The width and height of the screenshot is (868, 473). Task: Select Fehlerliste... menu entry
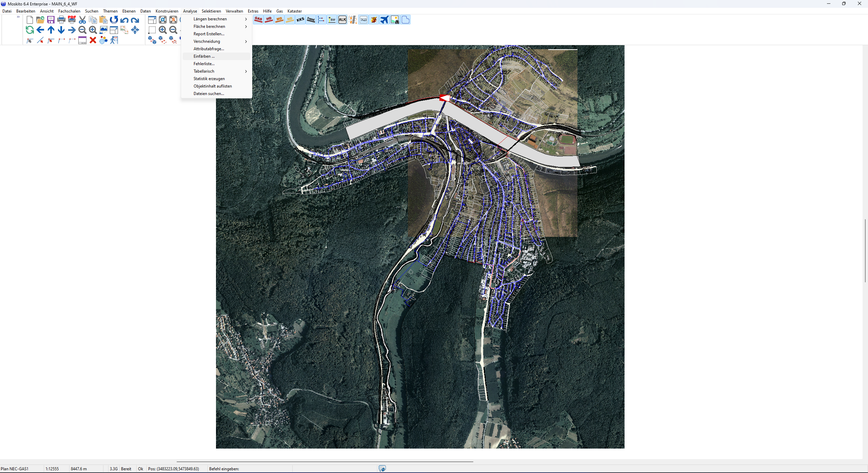[x=216, y=64]
